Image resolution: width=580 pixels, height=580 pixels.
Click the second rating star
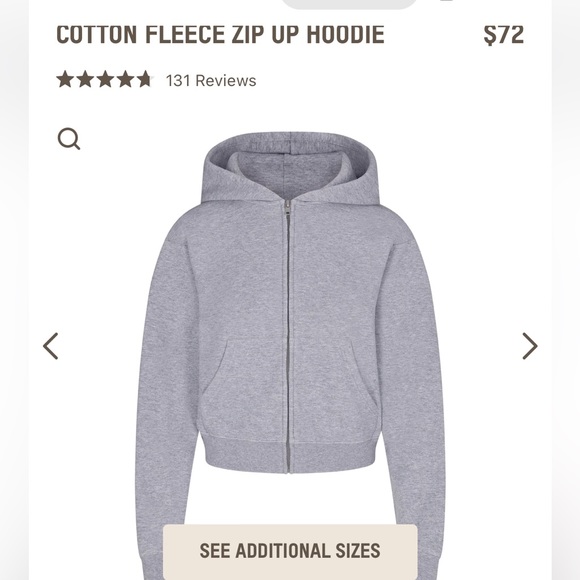pyautogui.click(x=85, y=79)
